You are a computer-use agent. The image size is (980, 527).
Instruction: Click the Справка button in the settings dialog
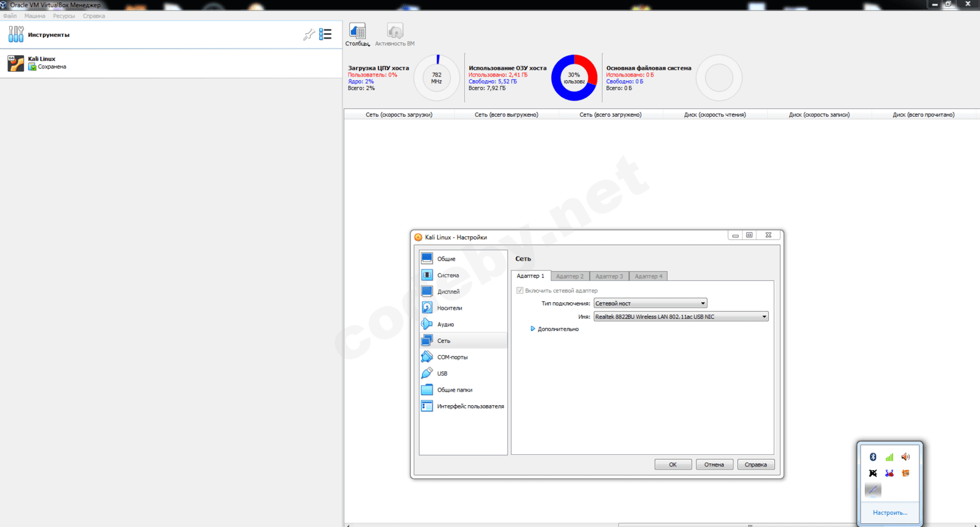[x=756, y=465]
